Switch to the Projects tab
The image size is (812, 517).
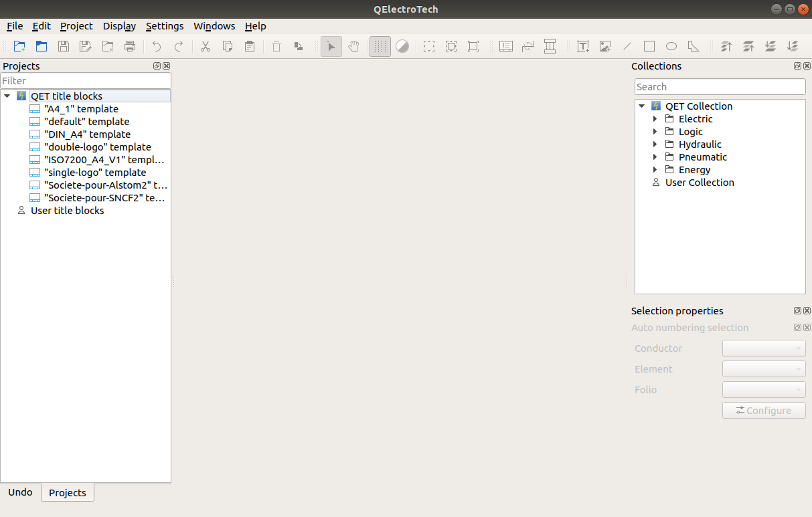[68, 493]
